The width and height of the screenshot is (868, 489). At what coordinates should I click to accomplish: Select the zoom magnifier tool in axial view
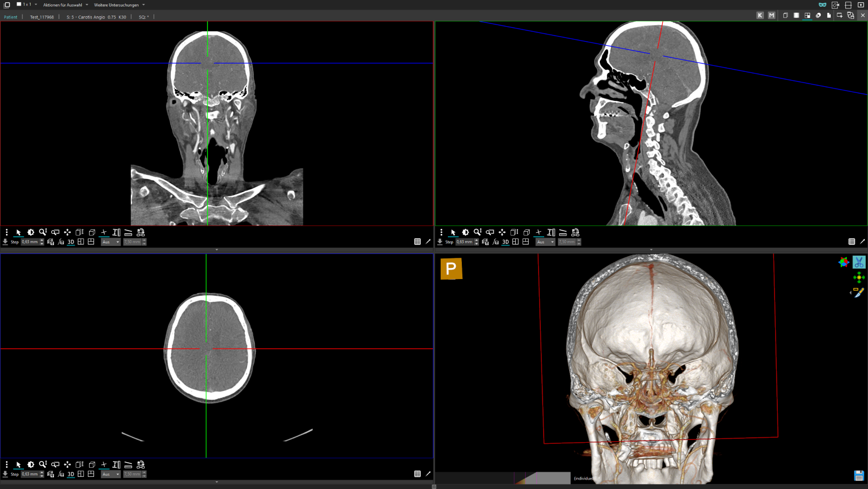tap(43, 464)
